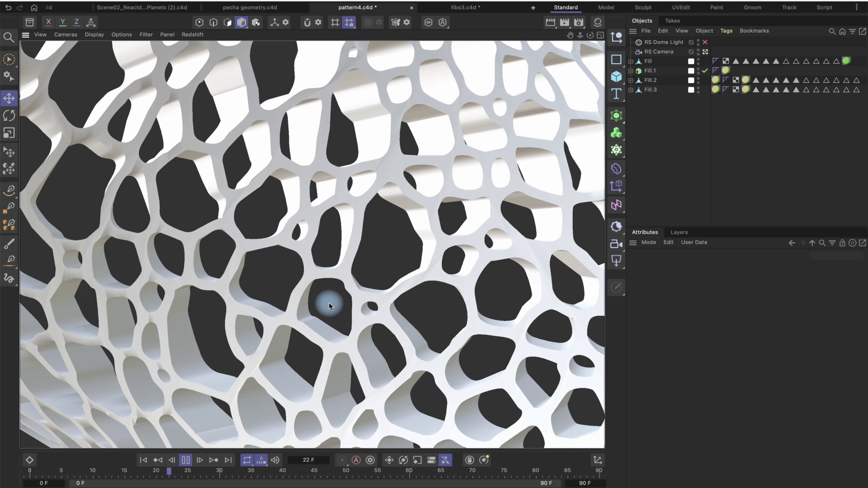Expand the Fill.2 object hierarchy
The height and width of the screenshot is (488, 868).
pos(631,80)
